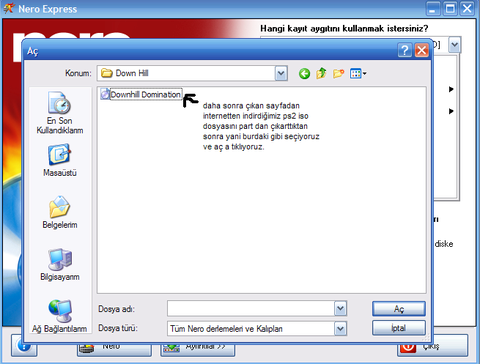Select the Downhill Domination file
The image size is (480, 364).
tap(141, 95)
